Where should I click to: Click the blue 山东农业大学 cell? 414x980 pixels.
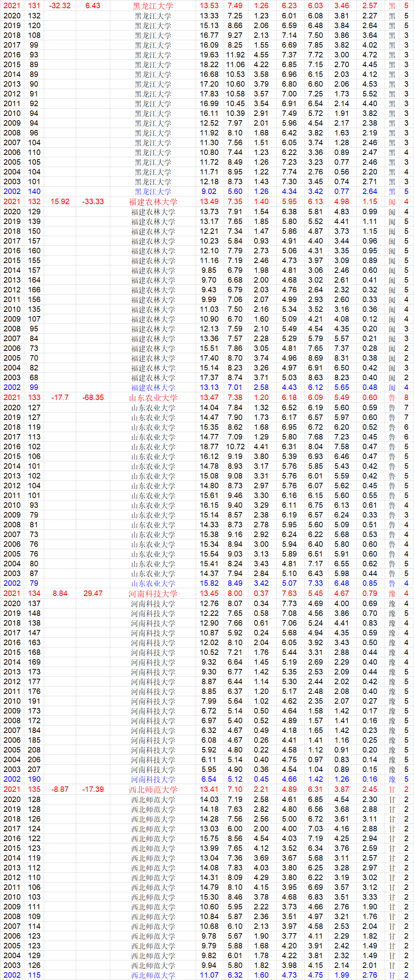tap(153, 583)
